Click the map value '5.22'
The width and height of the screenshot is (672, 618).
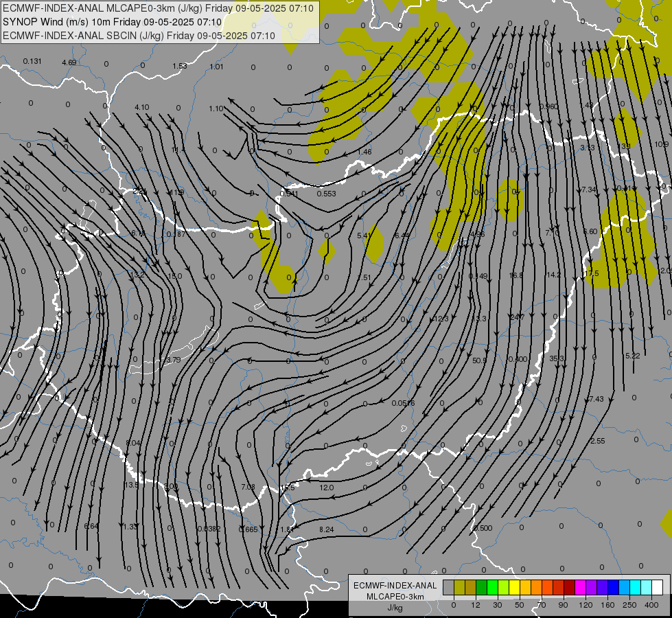[633, 356]
